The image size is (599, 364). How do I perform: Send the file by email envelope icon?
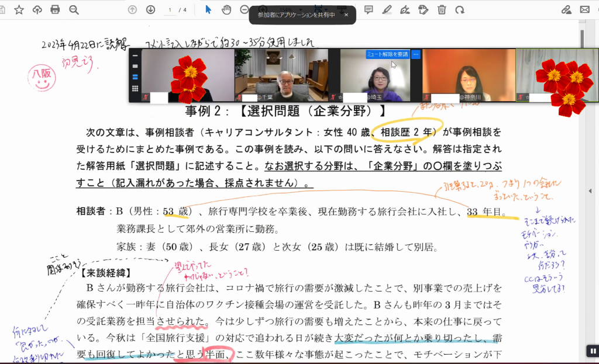tap(584, 9)
